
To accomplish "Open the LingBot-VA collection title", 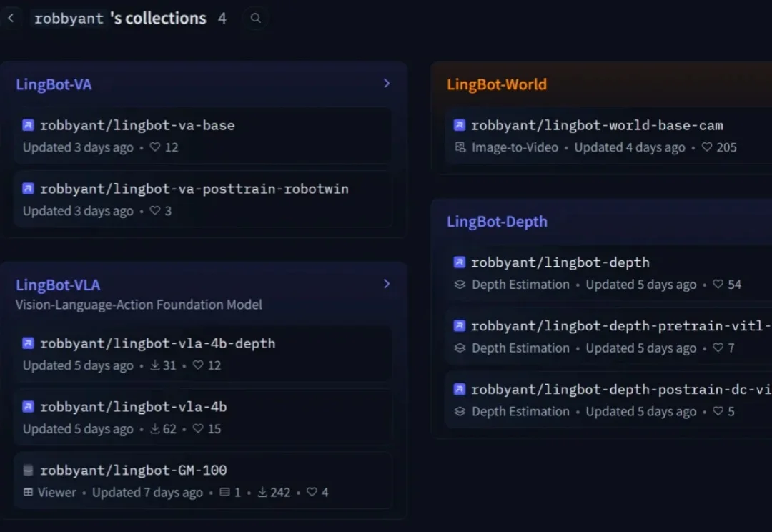I will pyautogui.click(x=54, y=84).
